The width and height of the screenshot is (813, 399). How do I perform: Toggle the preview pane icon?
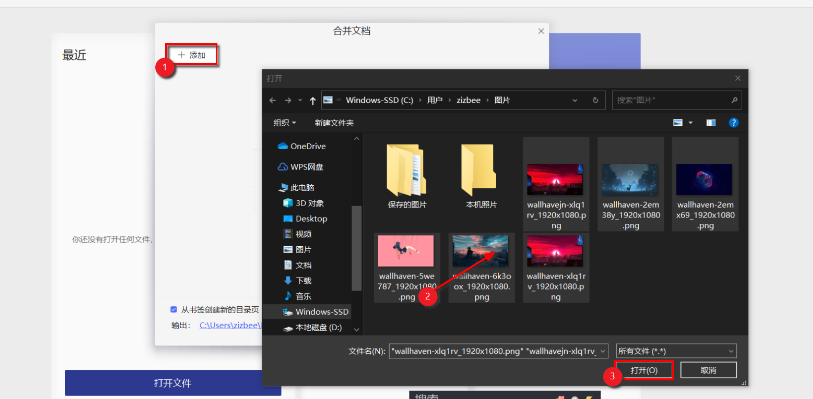coord(711,123)
